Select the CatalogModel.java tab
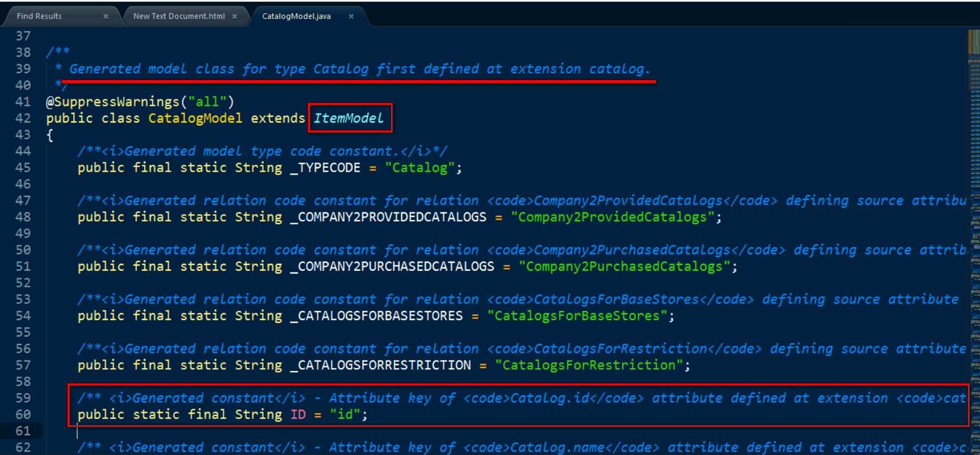The image size is (980, 455). tap(296, 16)
